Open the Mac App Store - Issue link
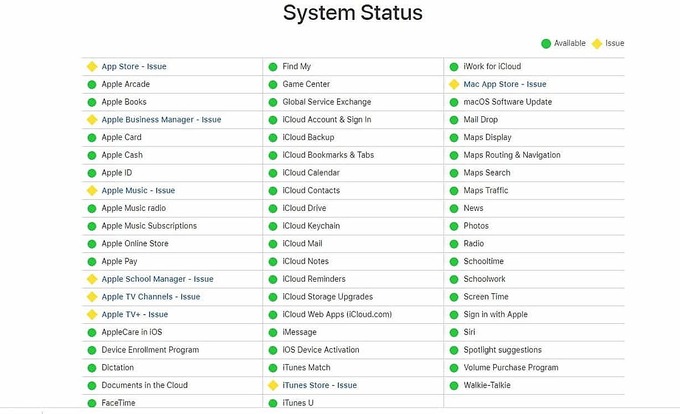 (x=505, y=85)
